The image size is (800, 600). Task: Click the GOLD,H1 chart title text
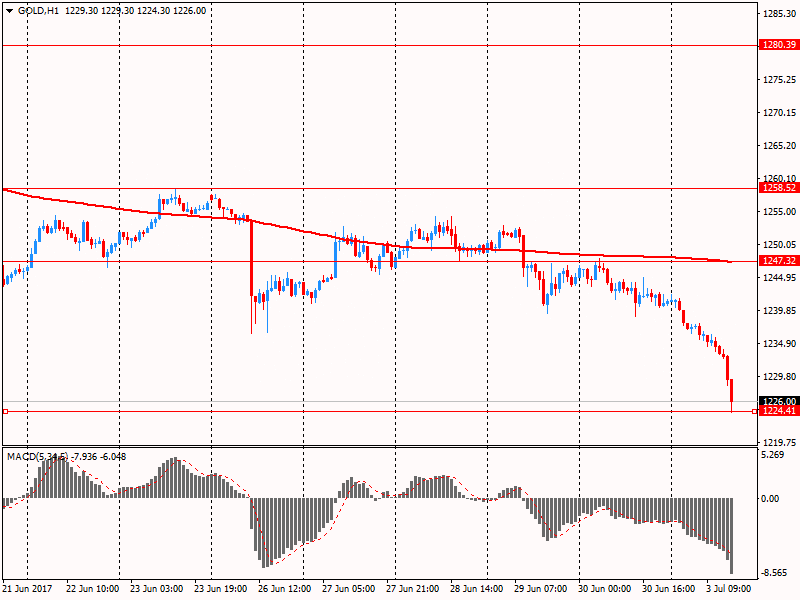(x=38, y=11)
